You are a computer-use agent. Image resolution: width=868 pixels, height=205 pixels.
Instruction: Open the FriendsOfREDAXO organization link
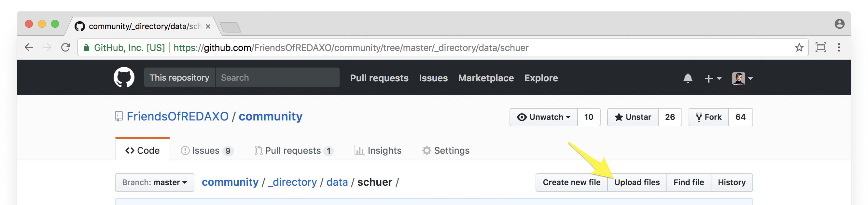coord(177,117)
